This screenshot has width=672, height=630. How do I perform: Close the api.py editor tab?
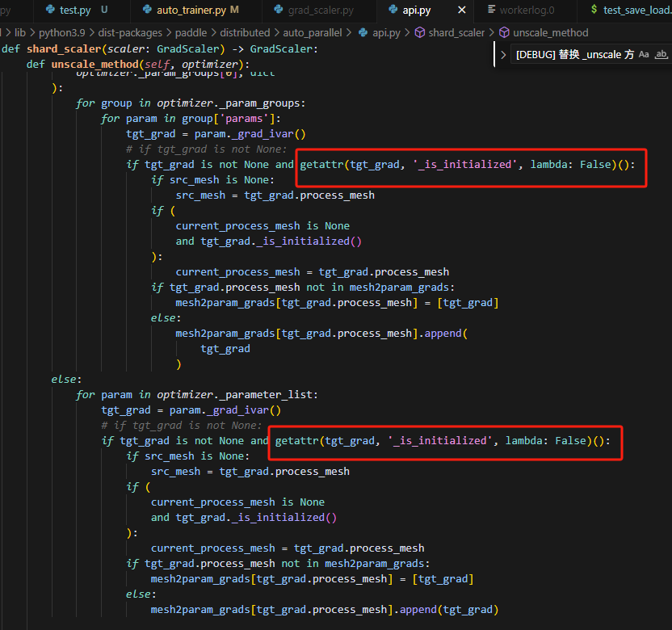[462, 10]
